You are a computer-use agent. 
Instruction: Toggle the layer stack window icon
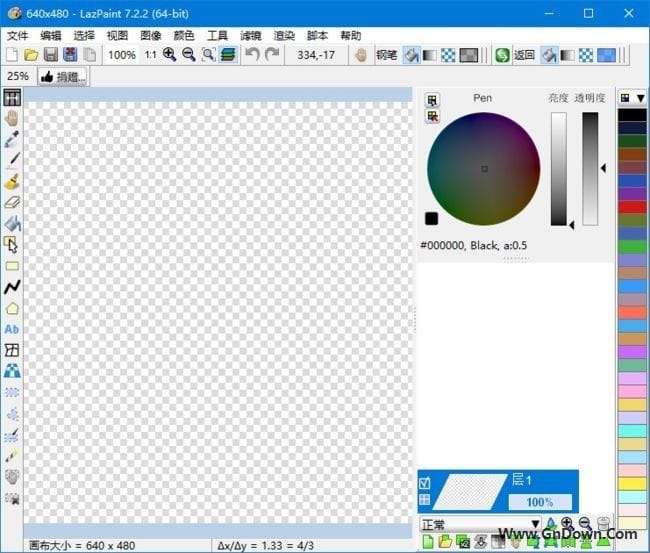[x=228, y=54]
